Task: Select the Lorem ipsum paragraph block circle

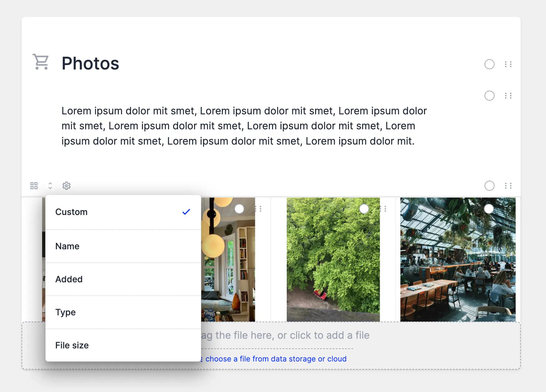Action: pyautogui.click(x=489, y=96)
